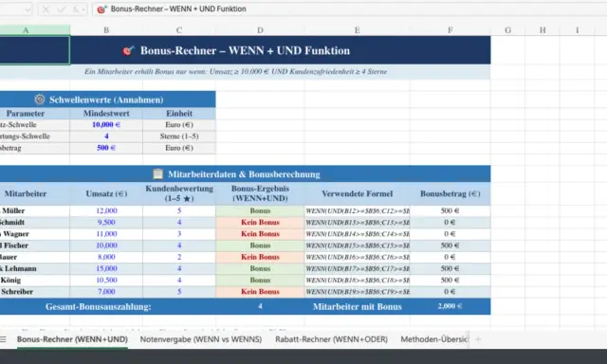This screenshot has width=607, height=364.
Task: Open the all-sheets list icon at bottom left
Action: (x=3, y=339)
